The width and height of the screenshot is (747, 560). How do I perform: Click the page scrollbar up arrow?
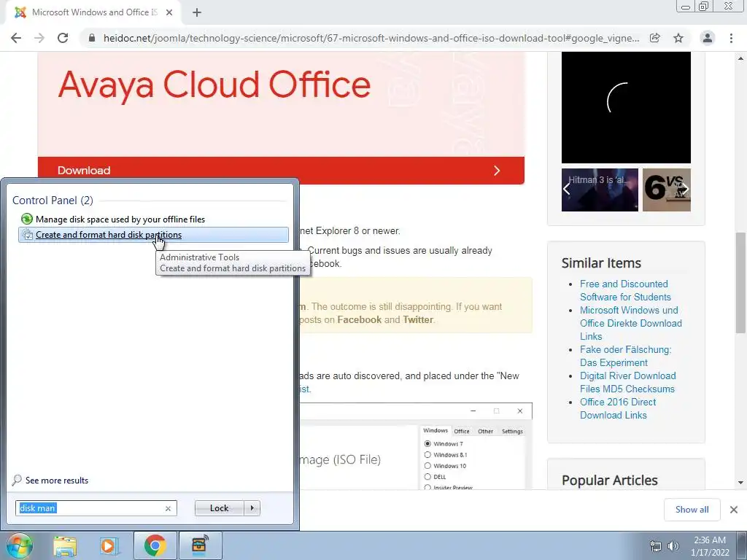point(741,58)
